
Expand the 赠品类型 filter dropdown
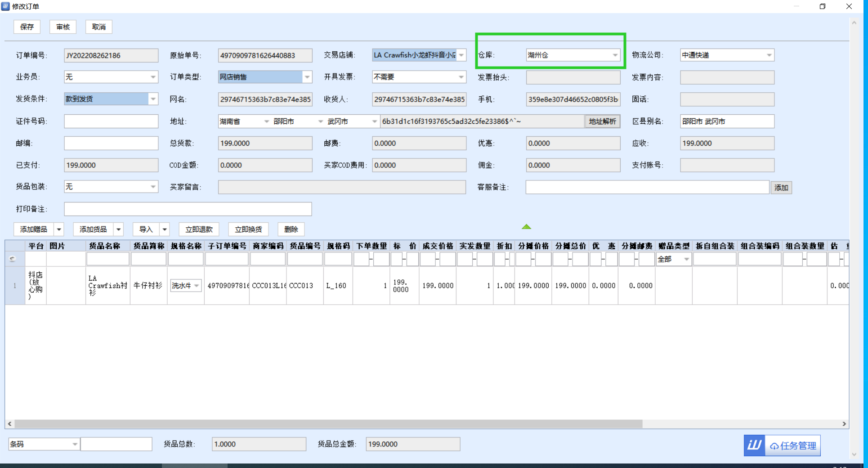tap(686, 259)
